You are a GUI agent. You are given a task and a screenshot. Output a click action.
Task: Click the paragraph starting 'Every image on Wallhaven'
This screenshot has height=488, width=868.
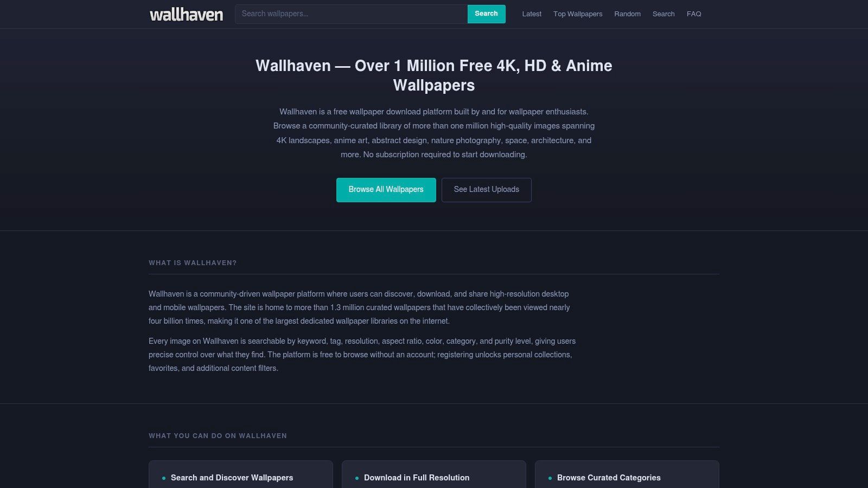[362, 355]
